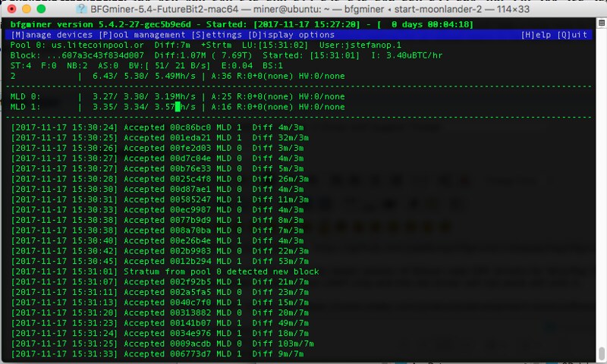Click the red close window button

(11, 8)
